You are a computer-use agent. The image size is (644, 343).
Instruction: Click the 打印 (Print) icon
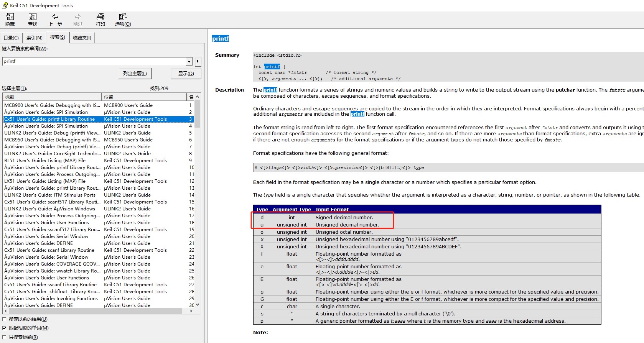100,16
